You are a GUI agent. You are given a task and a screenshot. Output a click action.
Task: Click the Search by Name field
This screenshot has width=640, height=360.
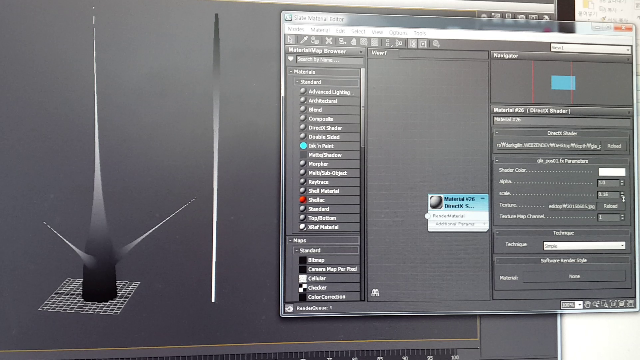[329, 60]
